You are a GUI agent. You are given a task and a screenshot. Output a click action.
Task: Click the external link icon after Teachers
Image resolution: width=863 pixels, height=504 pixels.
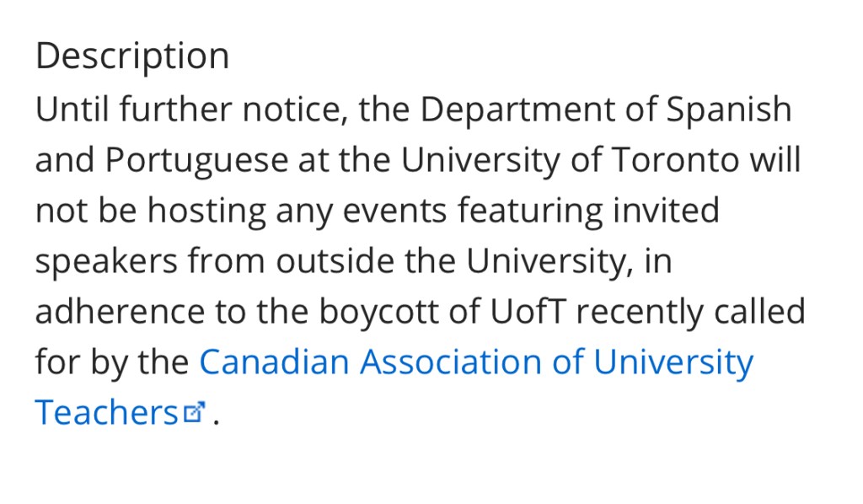(195, 413)
